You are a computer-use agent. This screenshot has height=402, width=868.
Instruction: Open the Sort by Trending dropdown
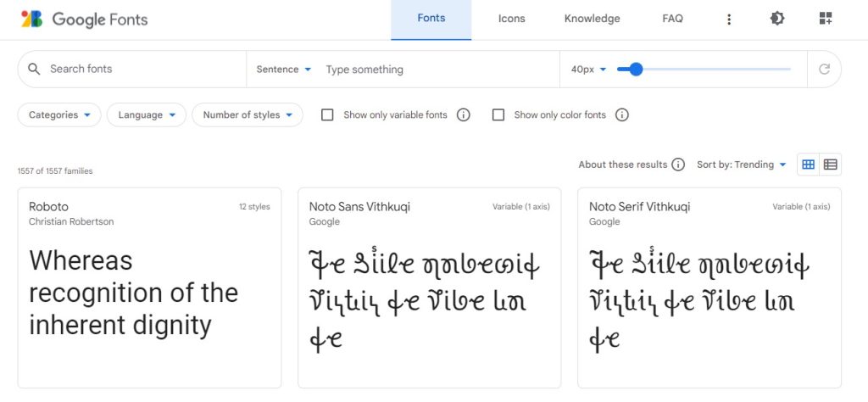pos(741,165)
